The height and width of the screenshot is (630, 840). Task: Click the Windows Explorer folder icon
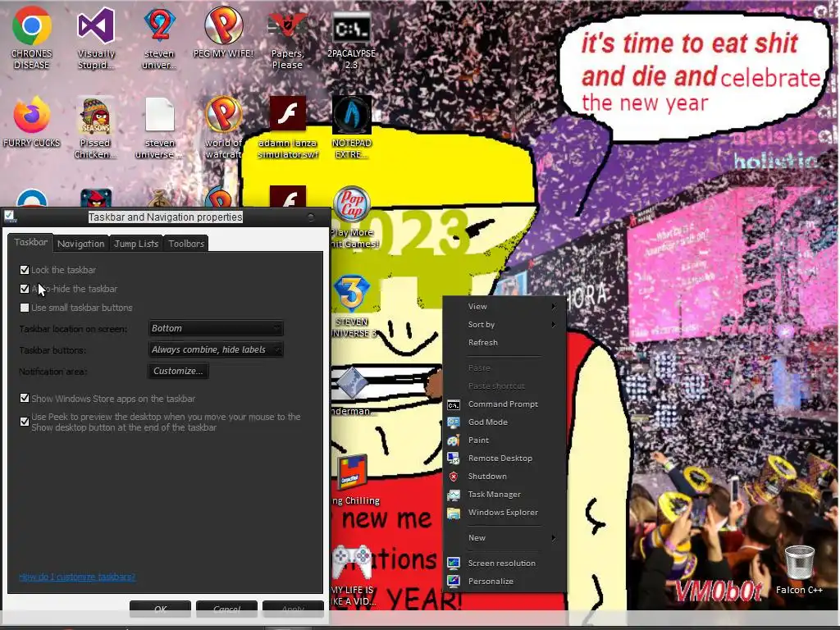tap(453, 514)
